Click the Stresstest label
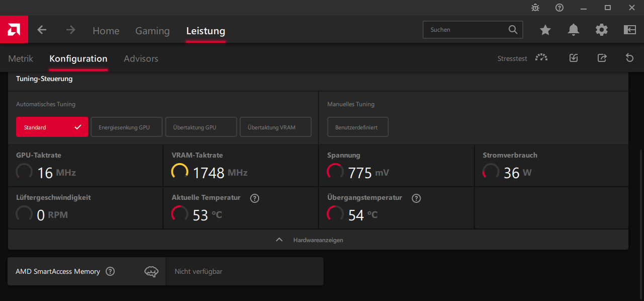644x301 pixels. (x=512, y=58)
